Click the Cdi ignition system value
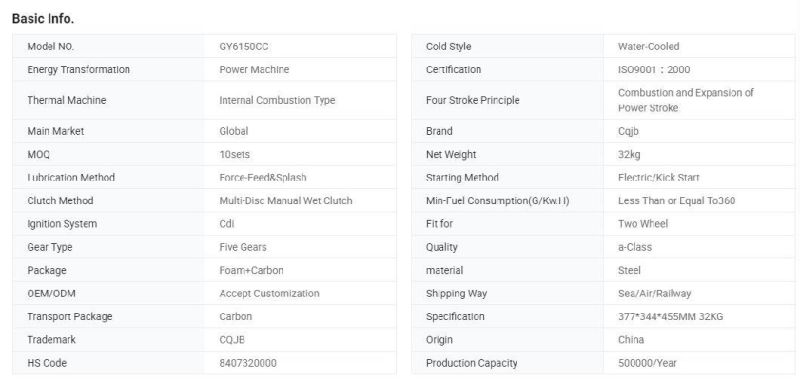 pyautogui.click(x=227, y=224)
